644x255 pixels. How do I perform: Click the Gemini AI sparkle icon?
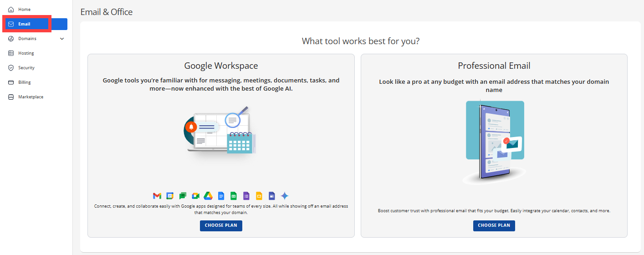pos(285,196)
